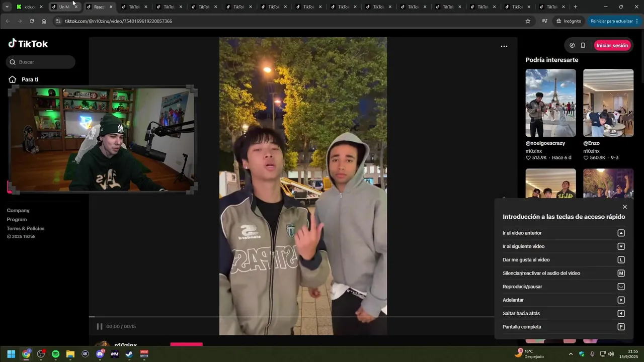
Task: Click the M key icon for mute
Action: point(621,274)
